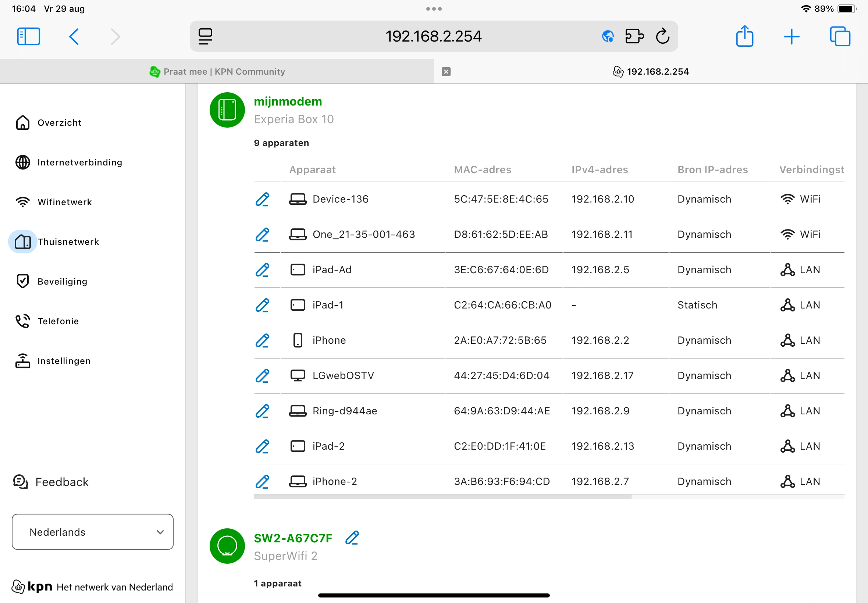Click pencil icon next to SW2-A67C7F
868x603 pixels.
click(352, 538)
